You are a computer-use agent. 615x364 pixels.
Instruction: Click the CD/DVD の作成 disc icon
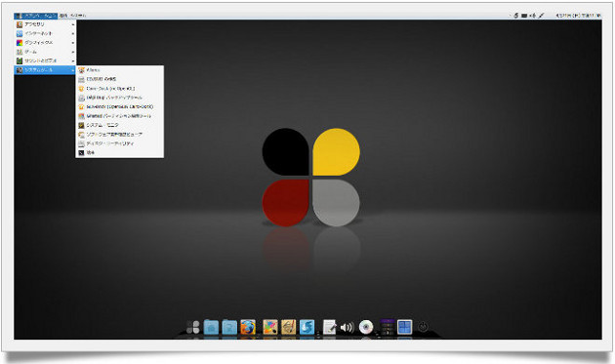81,79
